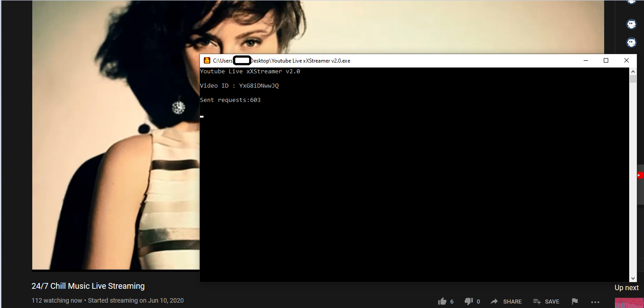Click the 'Sent requests:603' console line

[230, 100]
